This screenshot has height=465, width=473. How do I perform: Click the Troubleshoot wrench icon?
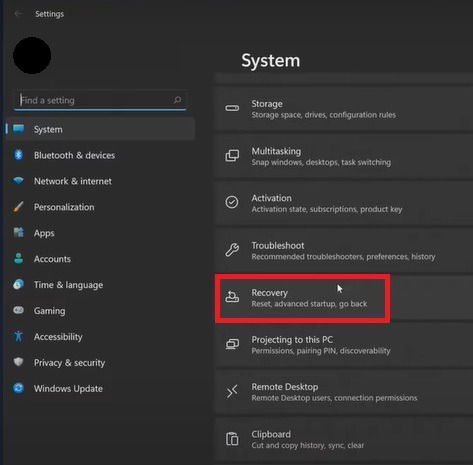[232, 250]
